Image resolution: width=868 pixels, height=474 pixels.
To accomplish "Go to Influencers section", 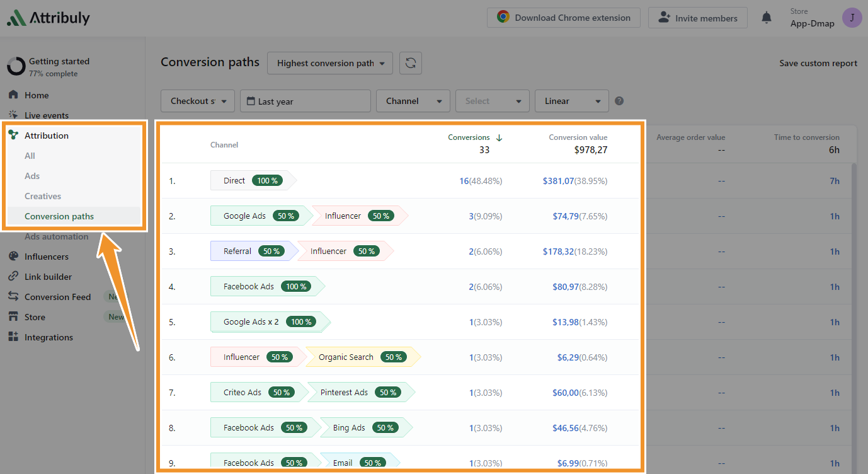I will pyautogui.click(x=46, y=257).
